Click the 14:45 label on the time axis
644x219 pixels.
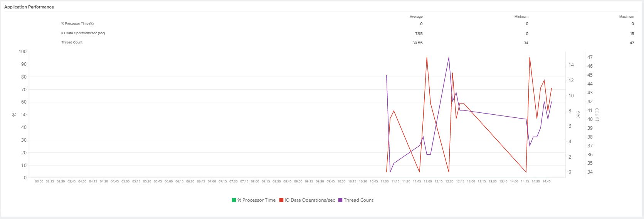pos(546,181)
